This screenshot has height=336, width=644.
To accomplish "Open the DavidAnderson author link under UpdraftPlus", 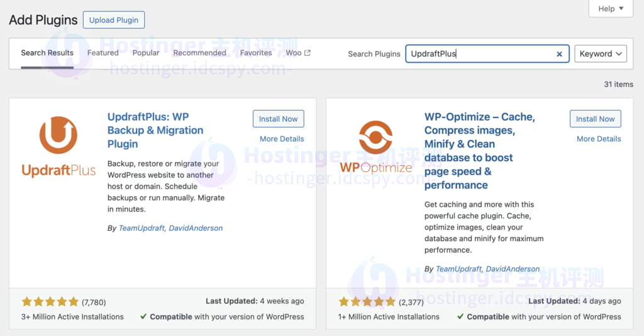I will [x=196, y=228].
